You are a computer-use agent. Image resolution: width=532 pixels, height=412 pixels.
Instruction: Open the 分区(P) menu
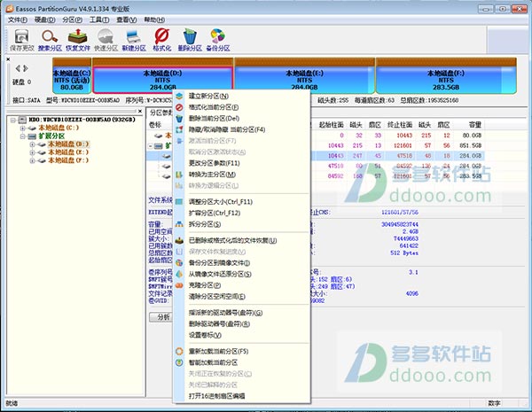click(73, 20)
